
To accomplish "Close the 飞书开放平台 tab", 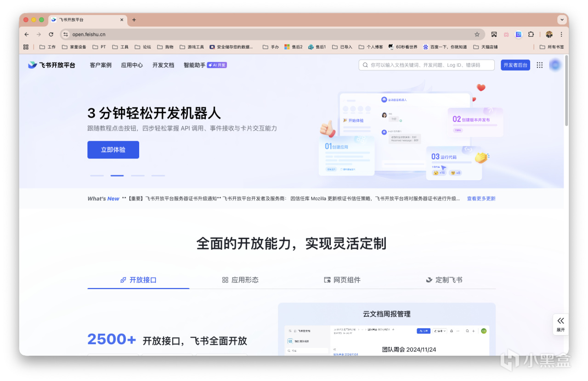I will (x=122, y=20).
